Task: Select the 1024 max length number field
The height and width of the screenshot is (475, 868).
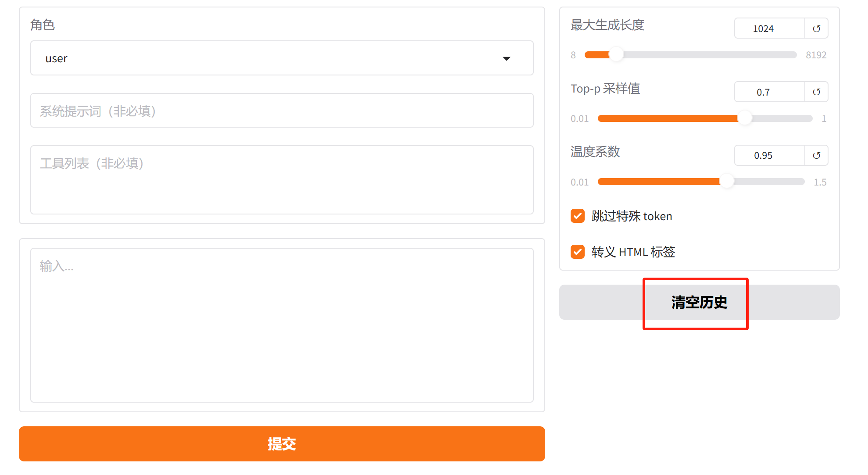Action: pyautogui.click(x=770, y=29)
